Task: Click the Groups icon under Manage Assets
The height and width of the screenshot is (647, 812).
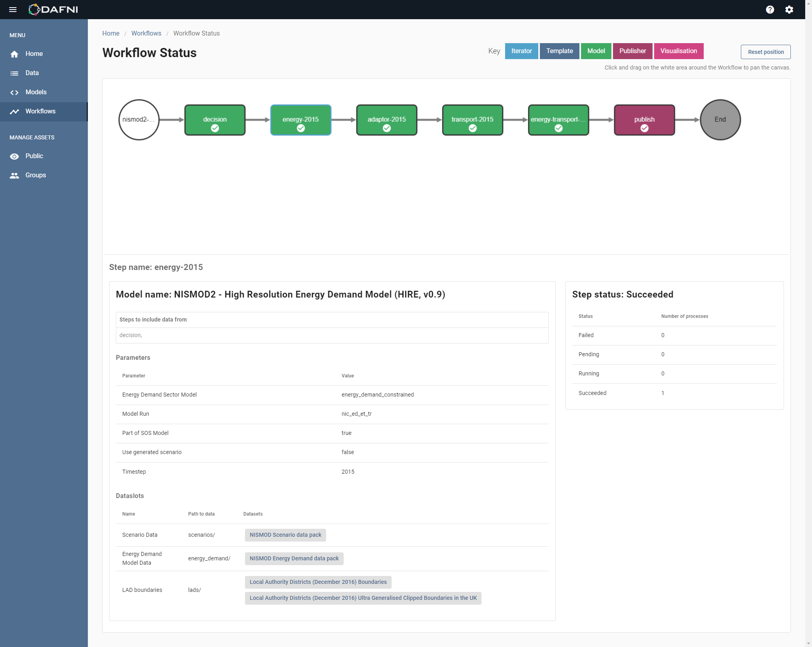Action: [16, 175]
